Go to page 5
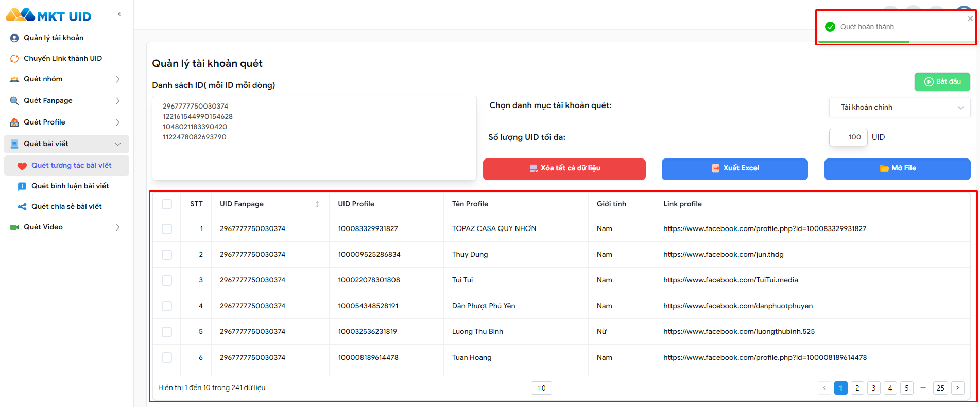Image resolution: width=980 pixels, height=407 pixels. point(907,388)
